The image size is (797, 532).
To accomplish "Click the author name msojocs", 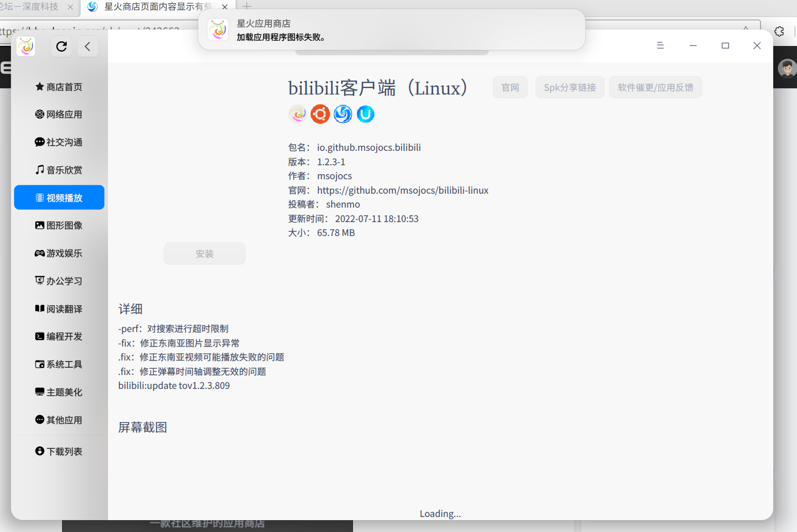I will click(x=334, y=176).
